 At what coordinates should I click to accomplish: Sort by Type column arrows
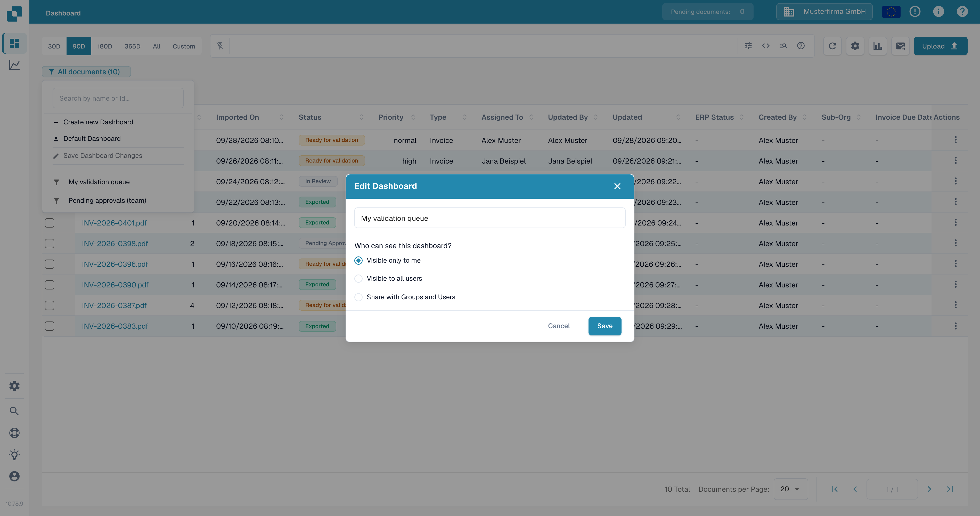(x=464, y=117)
